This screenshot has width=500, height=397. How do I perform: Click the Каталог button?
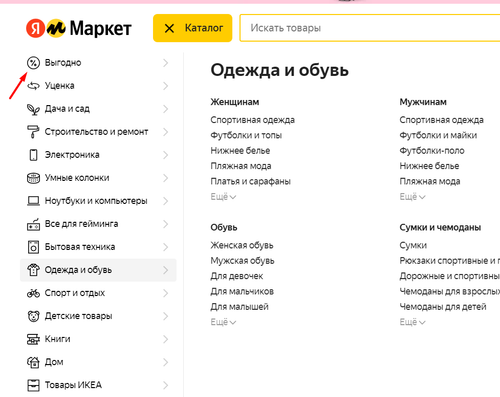pos(193,28)
